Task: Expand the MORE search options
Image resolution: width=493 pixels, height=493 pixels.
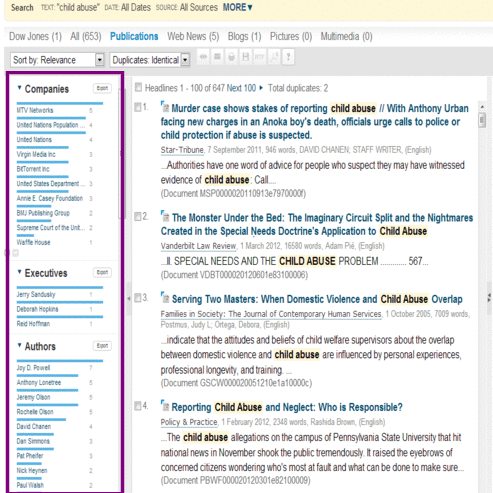Action: (237, 7)
